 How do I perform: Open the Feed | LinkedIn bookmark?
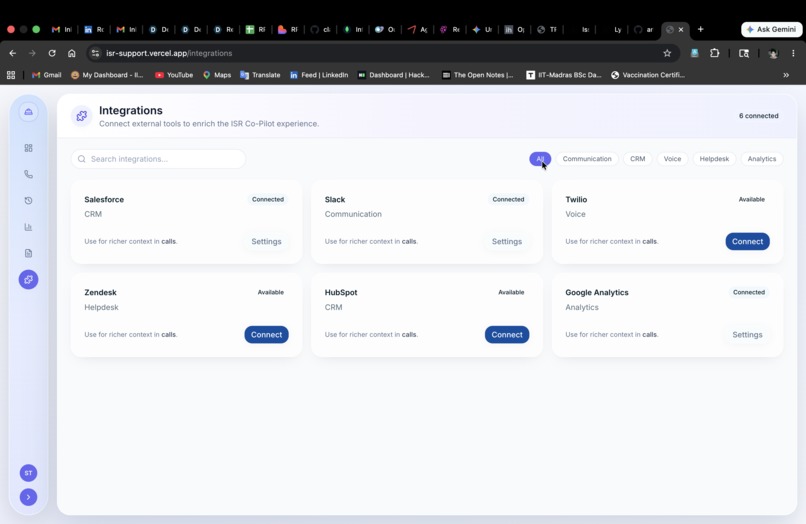click(x=319, y=75)
